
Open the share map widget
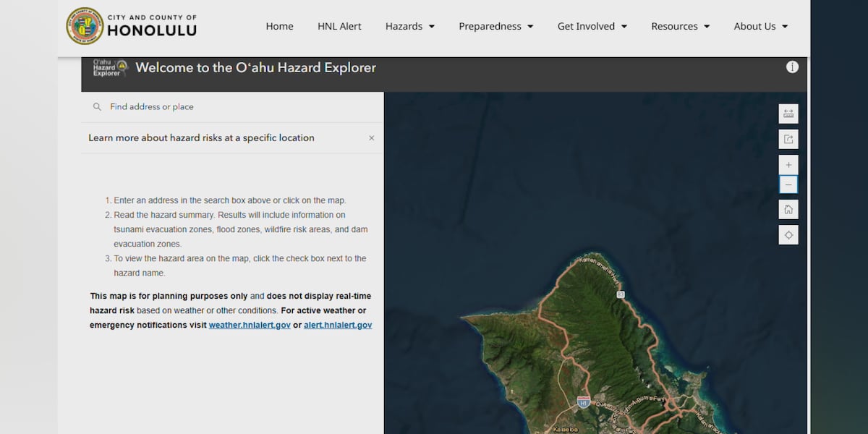(x=788, y=139)
